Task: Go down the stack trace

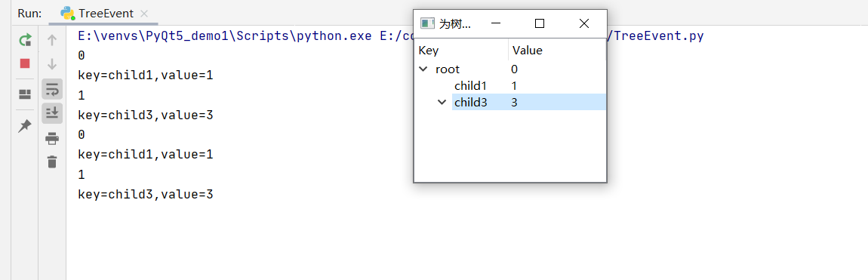Action: pyautogui.click(x=52, y=64)
